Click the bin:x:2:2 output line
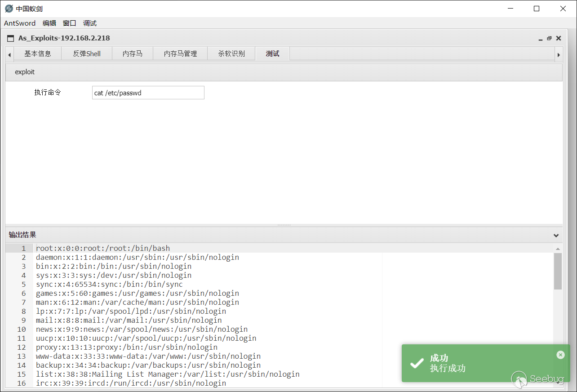Image resolution: width=577 pixels, height=392 pixels. (114, 266)
